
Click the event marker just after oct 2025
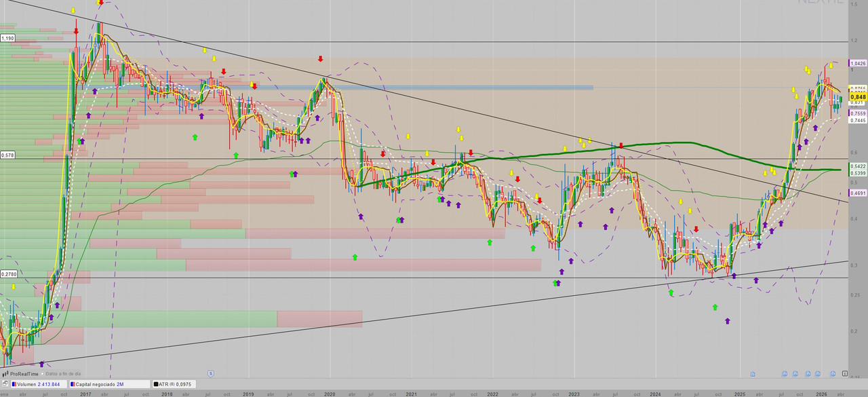click(x=808, y=374)
